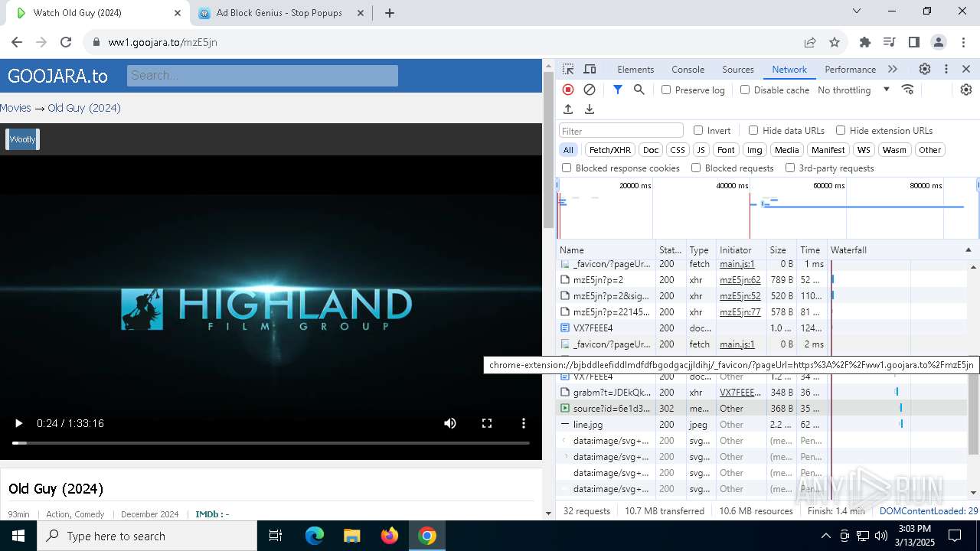The width and height of the screenshot is (980, 551).
Task: Open Movies breadcrumb link
Action: pos(15,108)
